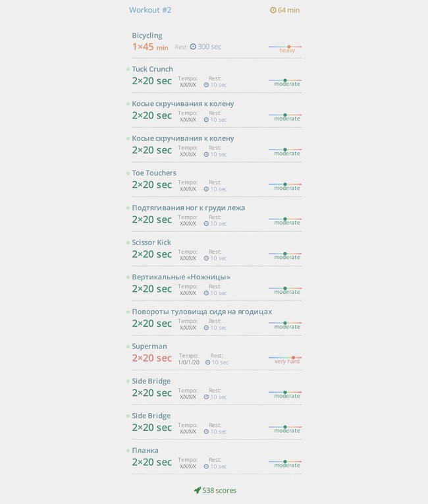Click the 1×45 min duration for Bicycling
This screenshot has height=504, width=428.
[150, 47]
